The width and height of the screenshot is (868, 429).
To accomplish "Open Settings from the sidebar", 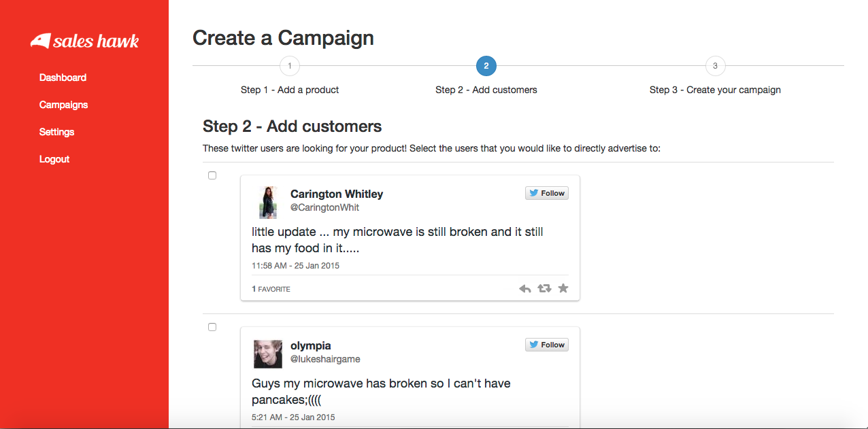I will pyautogui.click(x=56, y=131).
